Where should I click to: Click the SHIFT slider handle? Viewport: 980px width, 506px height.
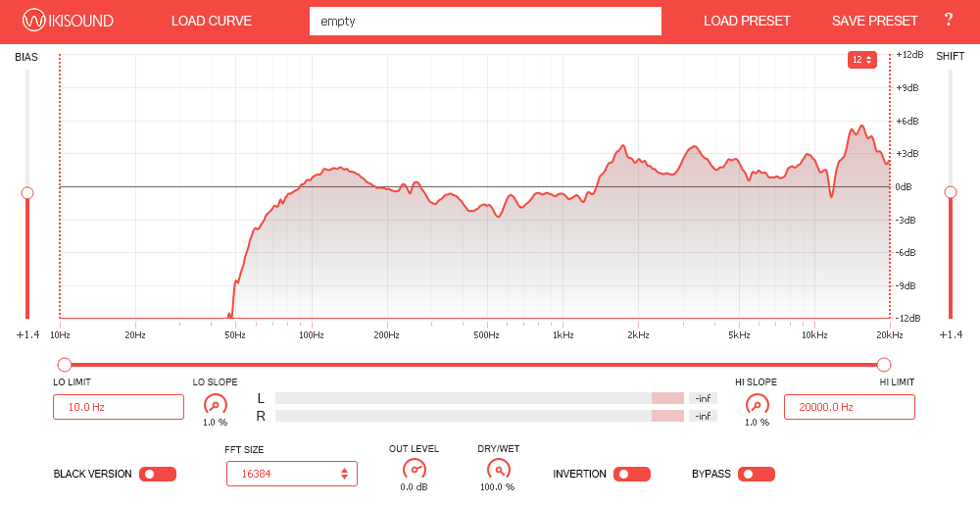[x=950, y=192]
